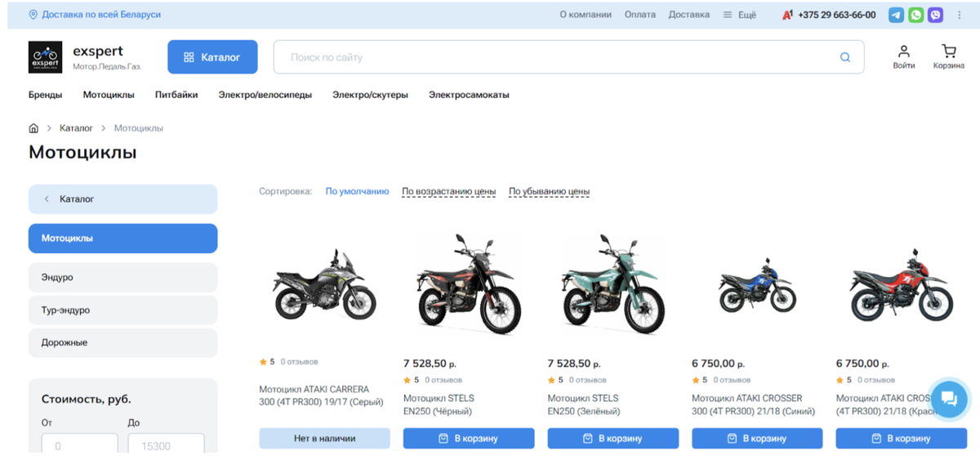Expand the Ещё header menu
980x460 pixels.
tap(740, 15)
